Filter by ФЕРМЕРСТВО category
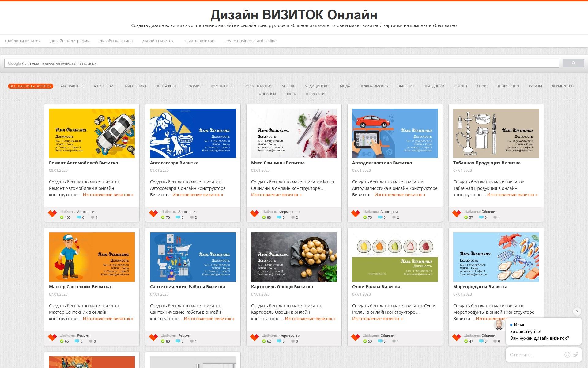The height and width of the screenshot is (368, 588). pos(563,86)
